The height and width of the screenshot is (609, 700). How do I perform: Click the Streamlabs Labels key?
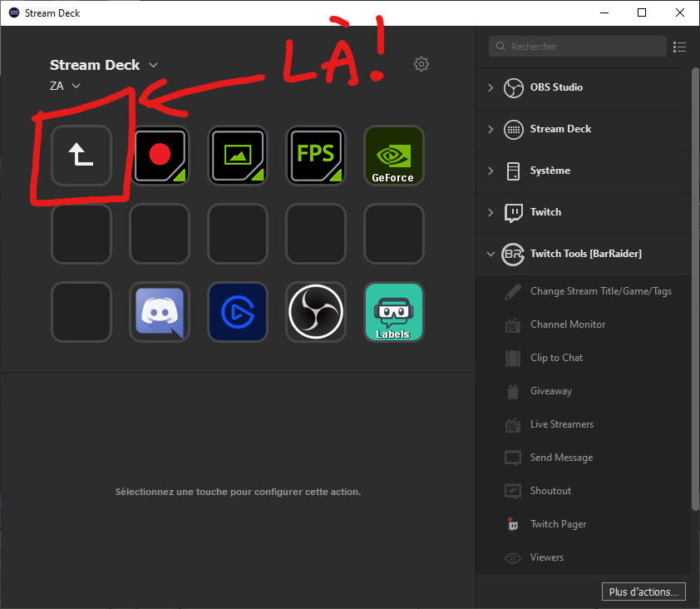click(394, 312)
